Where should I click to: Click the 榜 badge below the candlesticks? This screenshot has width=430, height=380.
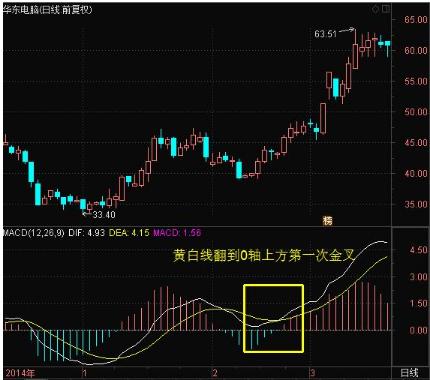pos(327,221)
